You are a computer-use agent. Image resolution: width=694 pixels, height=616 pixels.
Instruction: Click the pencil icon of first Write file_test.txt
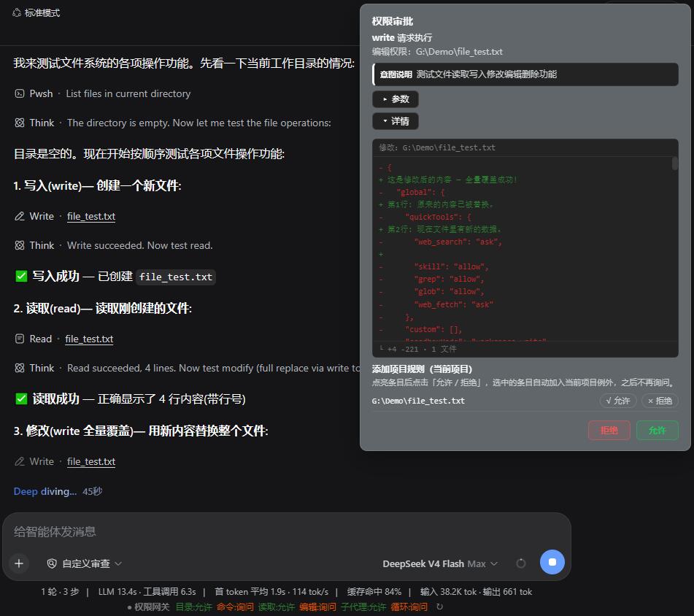(x=20, y=216)
